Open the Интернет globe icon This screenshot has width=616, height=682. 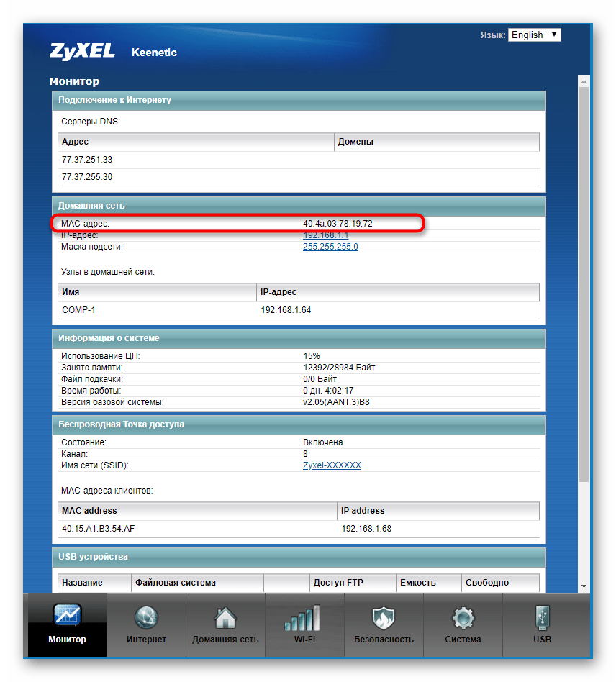click(x=146, y=617)
